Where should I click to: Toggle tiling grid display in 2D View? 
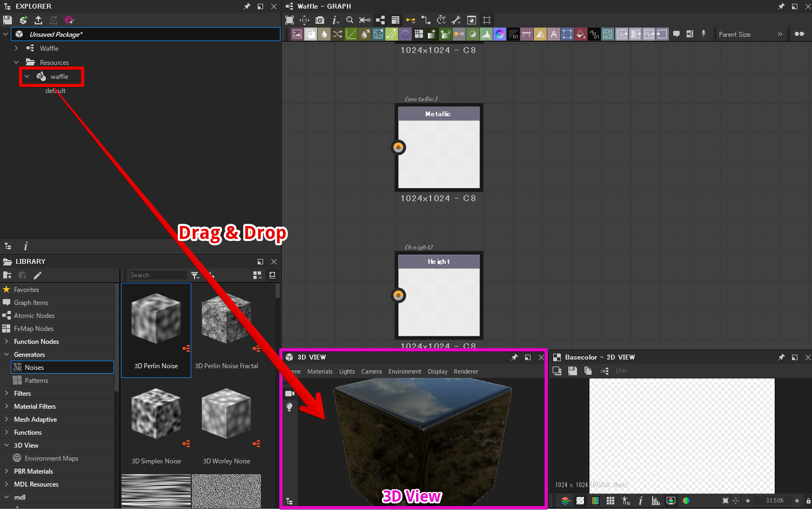click(x=610, y=501)
